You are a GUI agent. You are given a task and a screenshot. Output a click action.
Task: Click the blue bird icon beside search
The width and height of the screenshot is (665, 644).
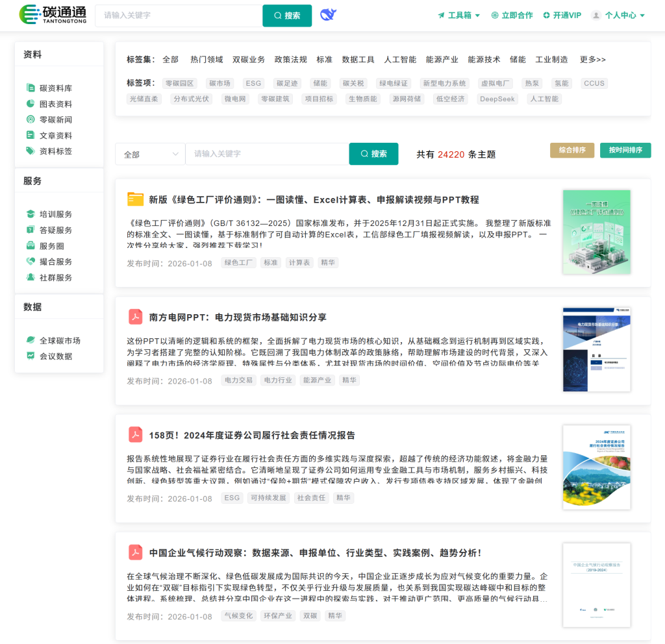coord(328,15)
